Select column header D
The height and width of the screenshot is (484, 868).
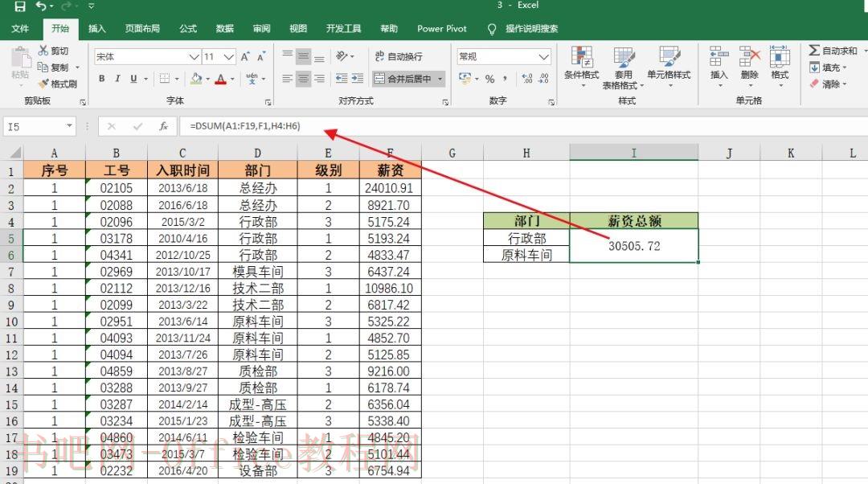(257, 153)
